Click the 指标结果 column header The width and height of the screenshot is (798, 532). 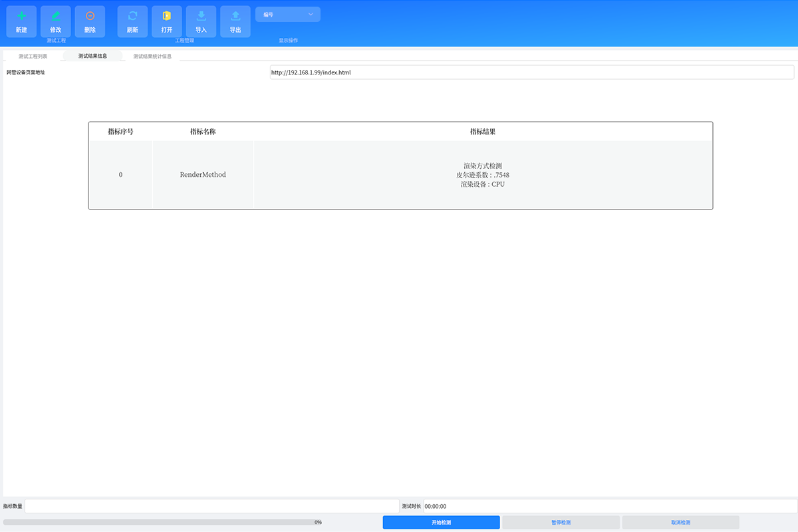483,132
